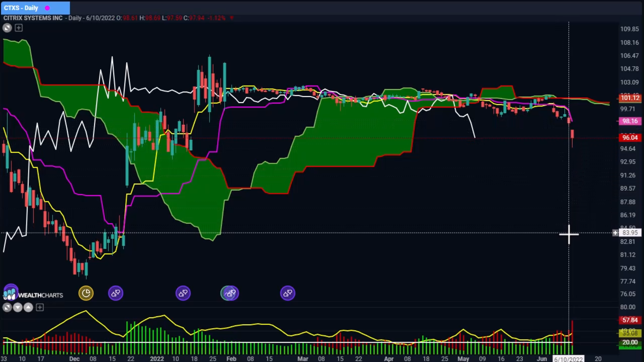Click the 6/10/2022 crosshair date label
Image resolution: width=644 pixels, height=362 pixels.
(x=569, y=359)
